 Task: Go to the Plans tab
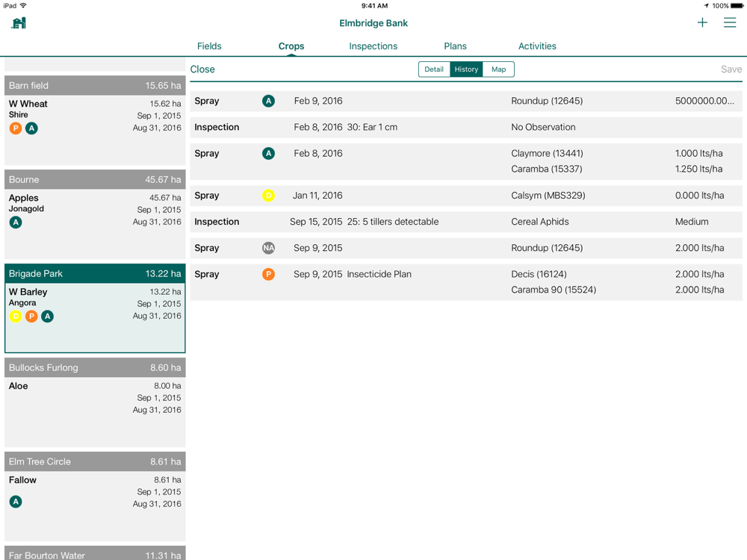tap(455, 46)
